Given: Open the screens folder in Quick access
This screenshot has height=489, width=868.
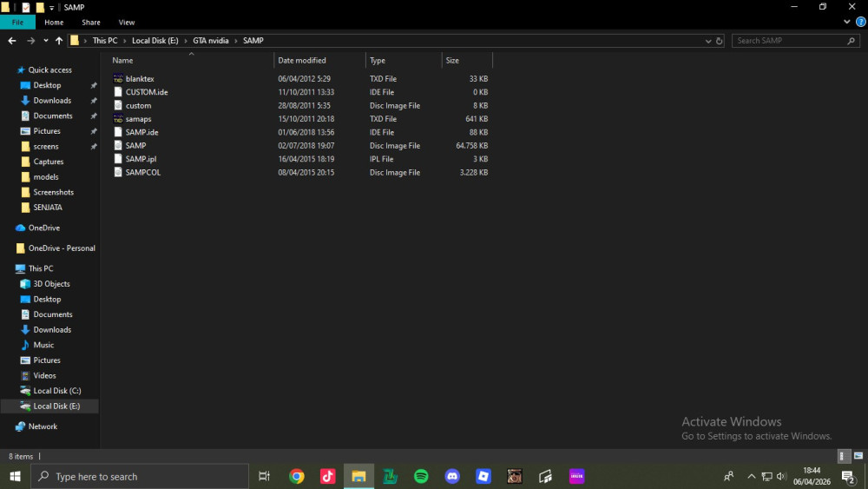Looking at the screenshot, I should point(45,146).
